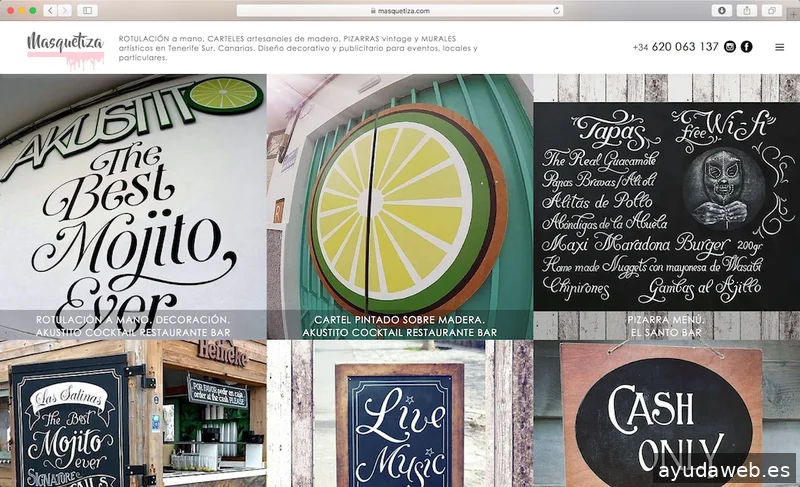View the Live Music chalkboard photo
800x487 pixels.
pos(400,415)
